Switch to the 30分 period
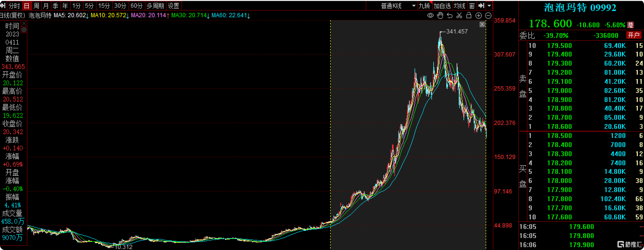Image resolution: width=644 pixels, height=250 pixels. click(120, 6)
